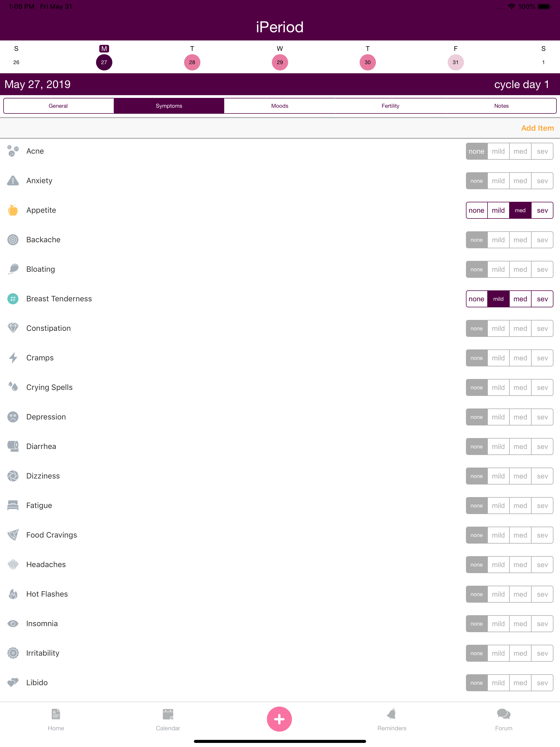Select Friday May 31 on the calendar strip
The image size is (560, 747).
tap(456, 62)
